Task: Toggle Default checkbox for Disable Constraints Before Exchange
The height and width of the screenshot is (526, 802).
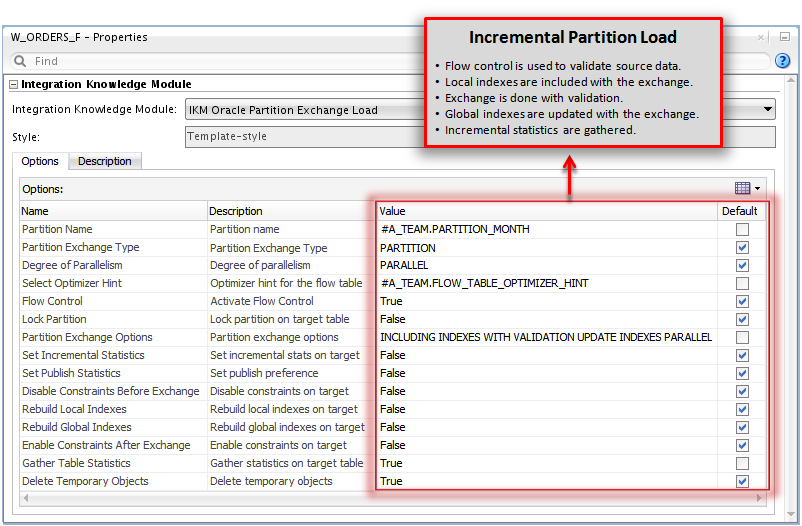Action: pyautogui.click(x=742, y=391)
